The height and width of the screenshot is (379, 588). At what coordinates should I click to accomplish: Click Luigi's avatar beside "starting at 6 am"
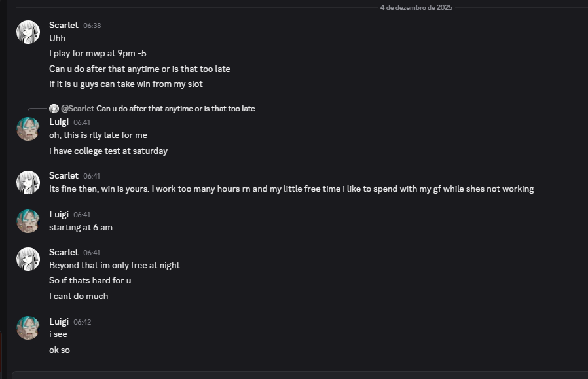click(x=28, y=221)
